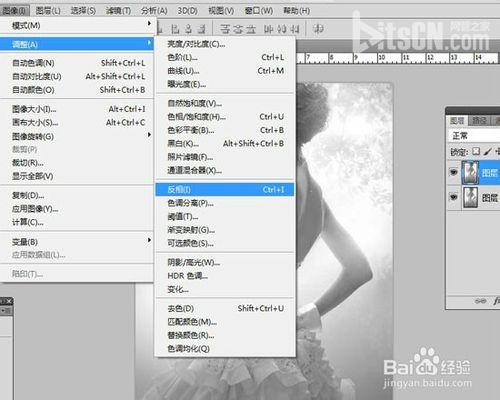Distribute horizontal centers icon in options bar
Screen dimensions: 500x400
click(282, 29)
